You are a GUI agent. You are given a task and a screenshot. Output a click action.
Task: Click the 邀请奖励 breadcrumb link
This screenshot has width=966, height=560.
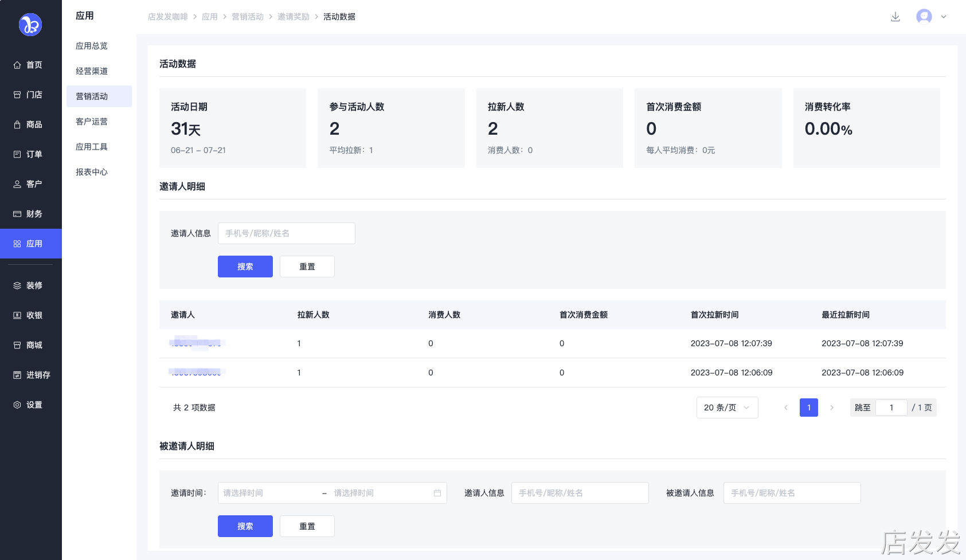[294, 17]
